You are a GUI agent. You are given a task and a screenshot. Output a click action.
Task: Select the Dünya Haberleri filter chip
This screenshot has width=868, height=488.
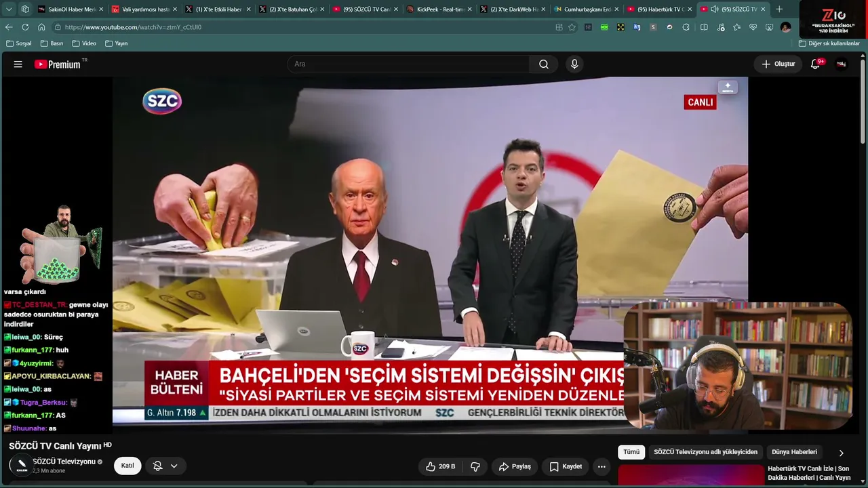coord(794,452)
